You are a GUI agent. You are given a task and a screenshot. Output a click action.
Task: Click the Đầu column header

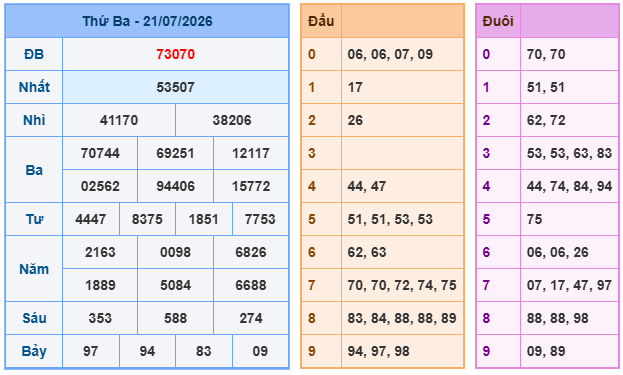321,21
